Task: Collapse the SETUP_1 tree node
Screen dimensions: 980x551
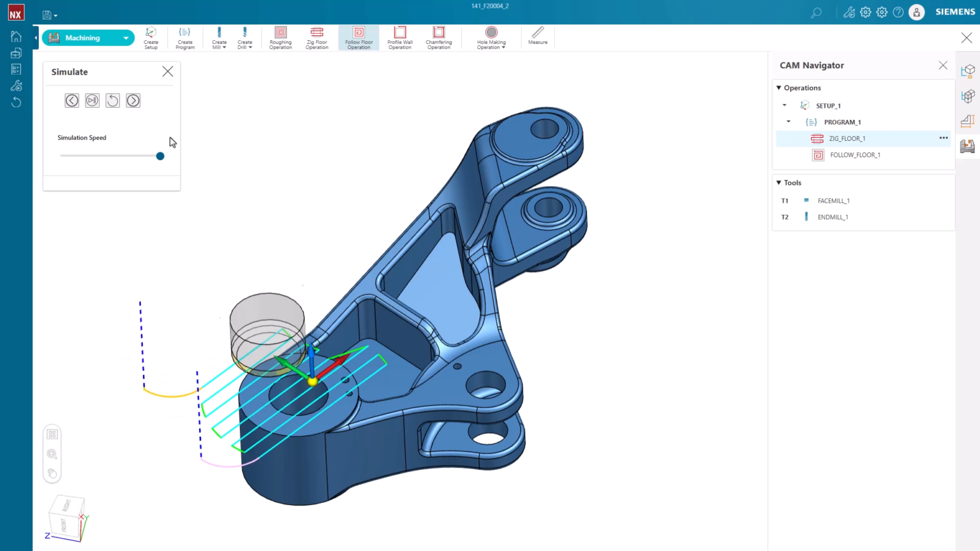Action: [x=784, y=105]
